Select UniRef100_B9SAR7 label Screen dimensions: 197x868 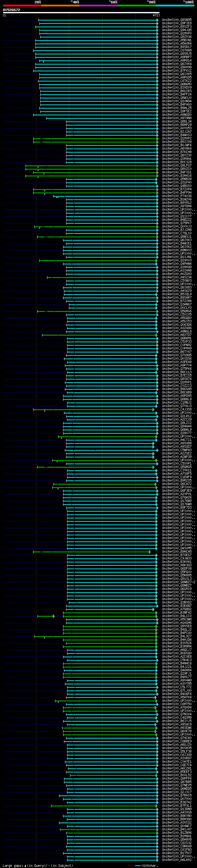177,297
